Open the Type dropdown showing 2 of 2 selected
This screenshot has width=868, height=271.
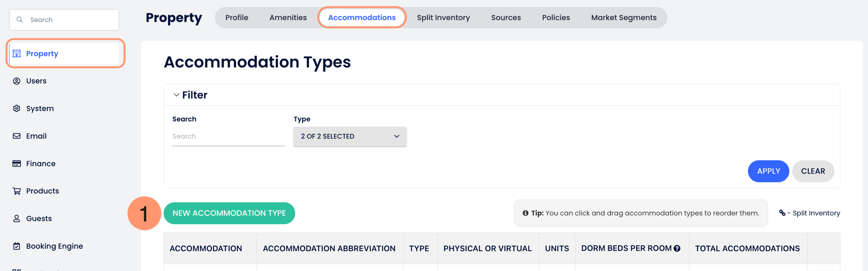coord(350,136)
